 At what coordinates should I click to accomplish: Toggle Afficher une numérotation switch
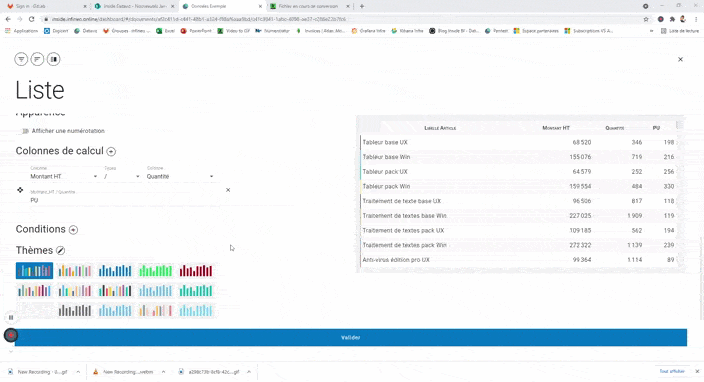tap(25, 131)
